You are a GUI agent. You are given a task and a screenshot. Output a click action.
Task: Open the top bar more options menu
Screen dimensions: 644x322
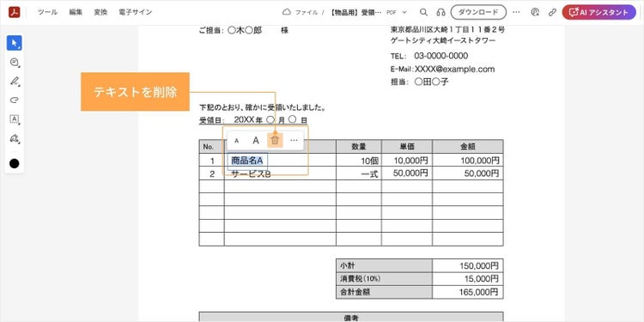click(516, 12)
